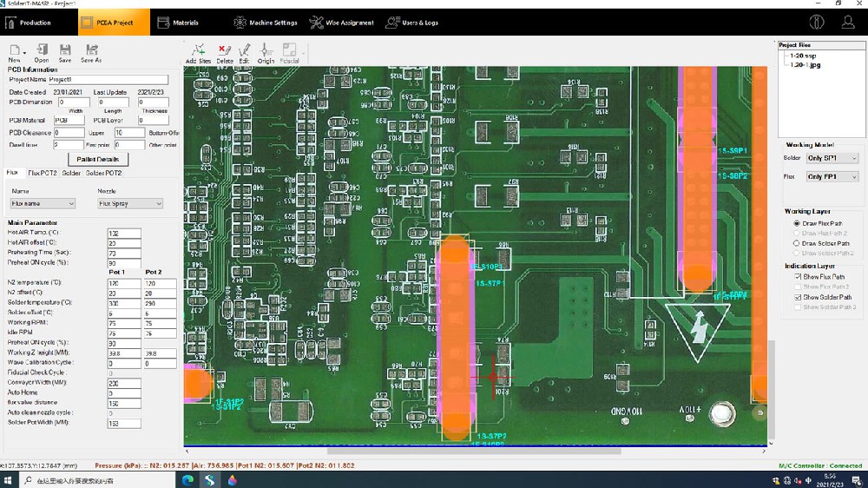Click the Pot 2 Solder temperature field
The image size is (868, 488).
click(x=160, y=303)
